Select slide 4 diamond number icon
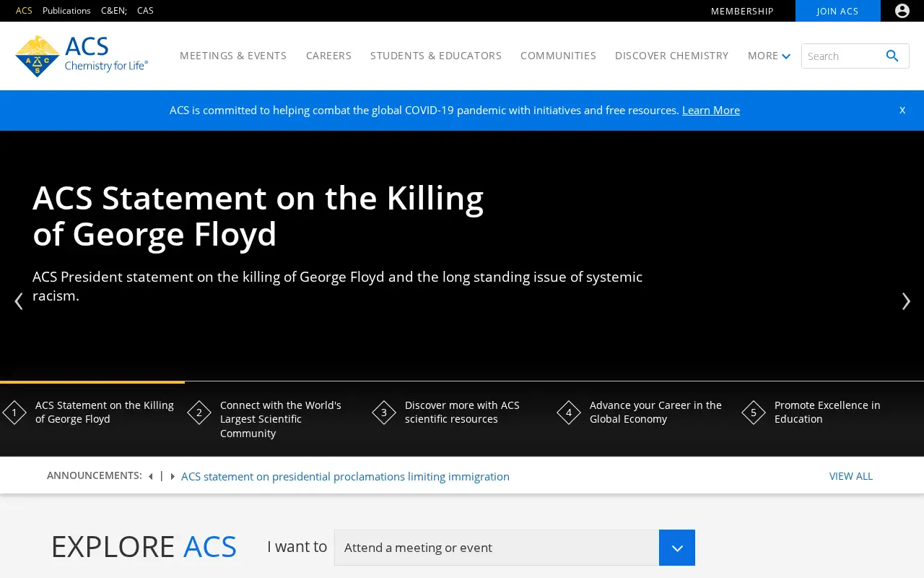The image size is (924, 578). tap(569, 413)
